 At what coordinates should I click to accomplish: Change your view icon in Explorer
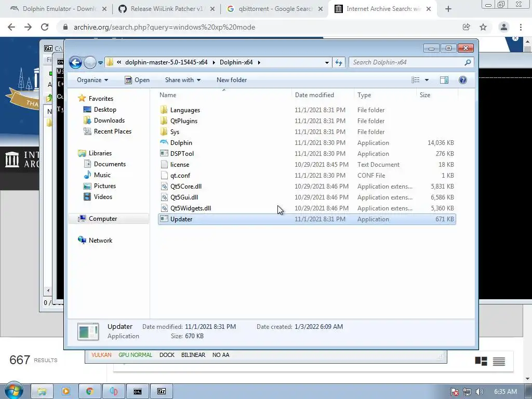coord(415,80)
